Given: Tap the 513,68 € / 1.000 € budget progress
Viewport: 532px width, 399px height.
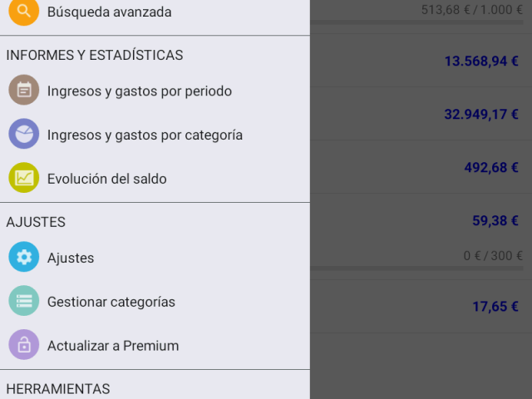Looking at the screenshot, I should coord(416,22).
